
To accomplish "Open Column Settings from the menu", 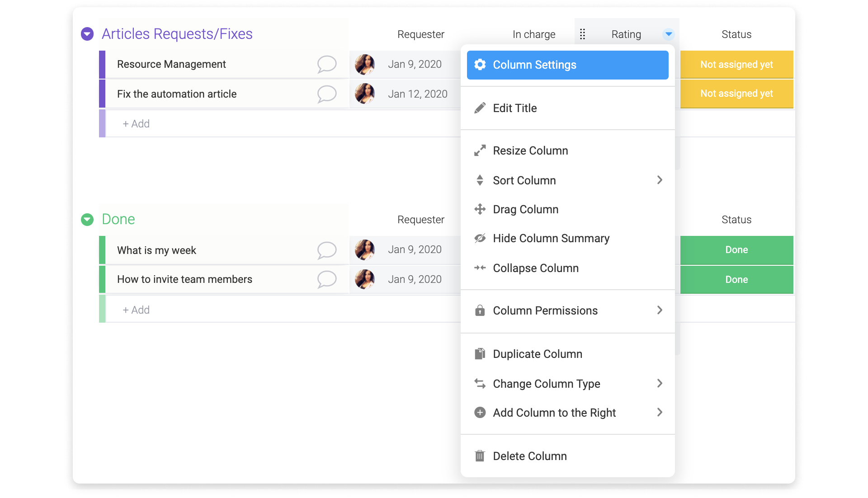I will (x=567, y=65).
